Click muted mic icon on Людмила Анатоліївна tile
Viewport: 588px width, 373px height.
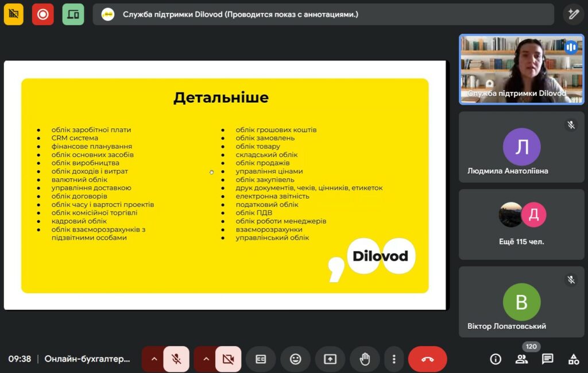(571, 125)
